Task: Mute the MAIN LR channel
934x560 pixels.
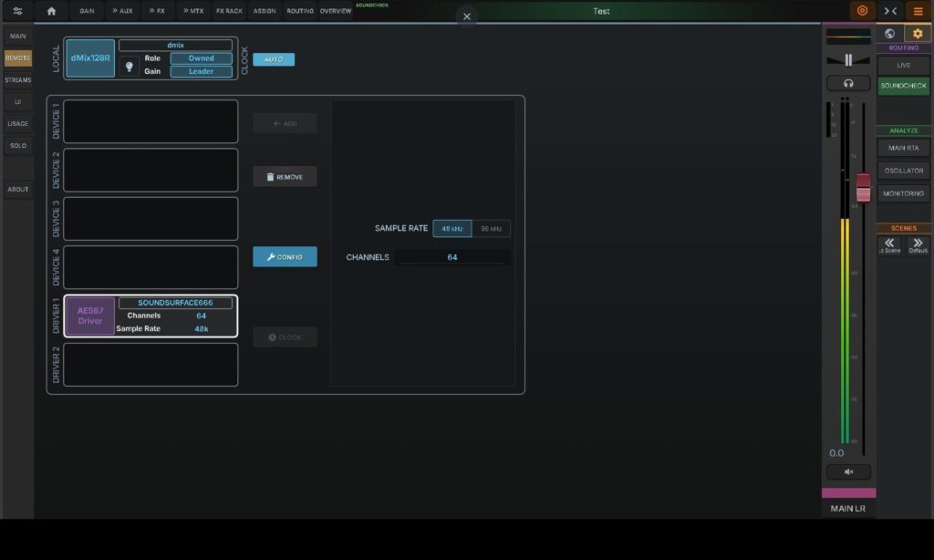Action: click(x=848, y=472)
